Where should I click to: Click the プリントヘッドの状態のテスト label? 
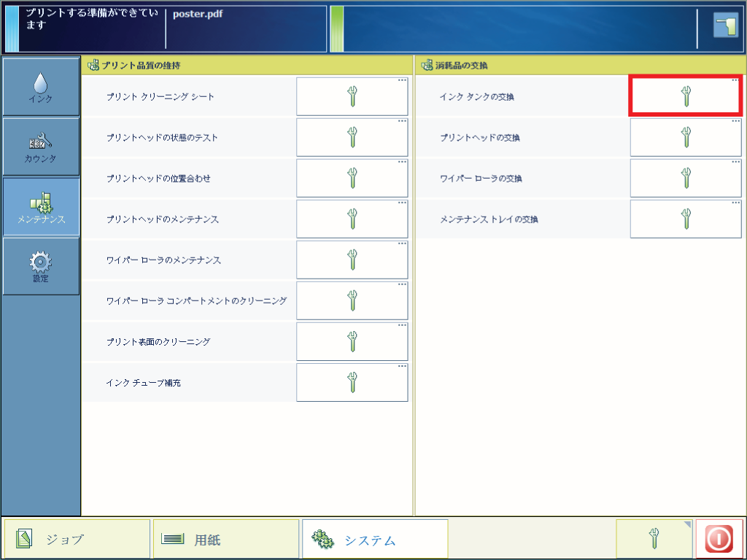[162, 138]
